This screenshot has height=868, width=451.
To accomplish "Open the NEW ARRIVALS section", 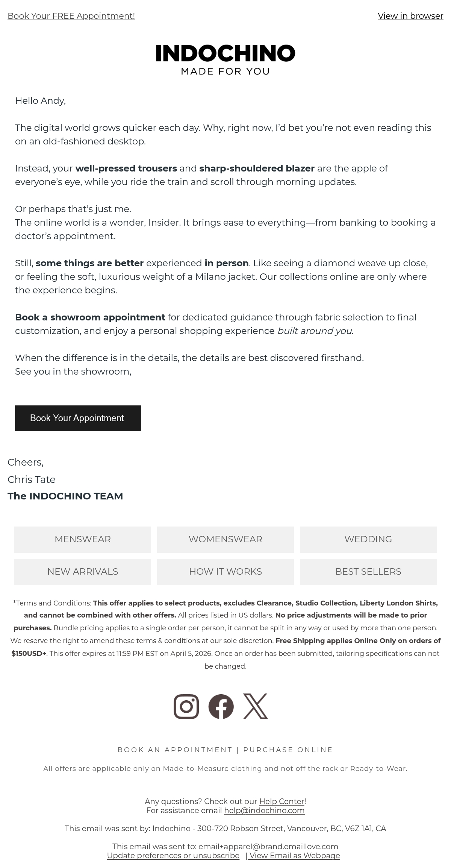I will [x=83, y=572].
